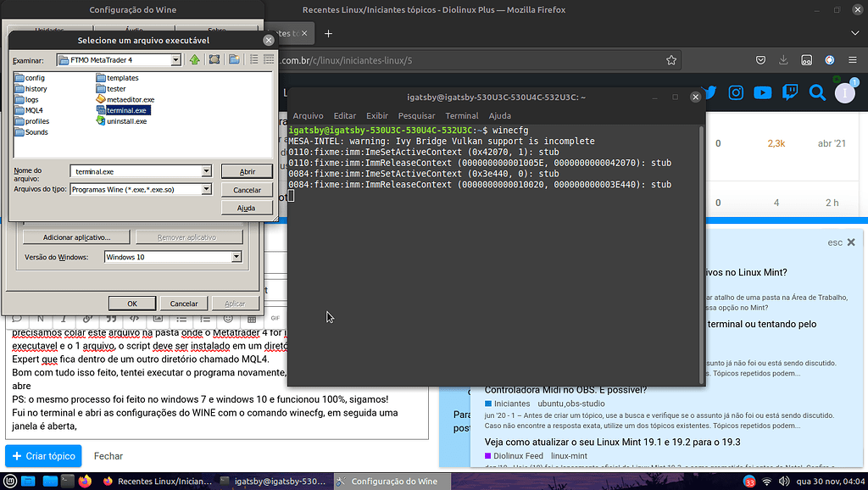868x490 pixels.
Task: Click the Criar tópico button
Action: (43, 455)
